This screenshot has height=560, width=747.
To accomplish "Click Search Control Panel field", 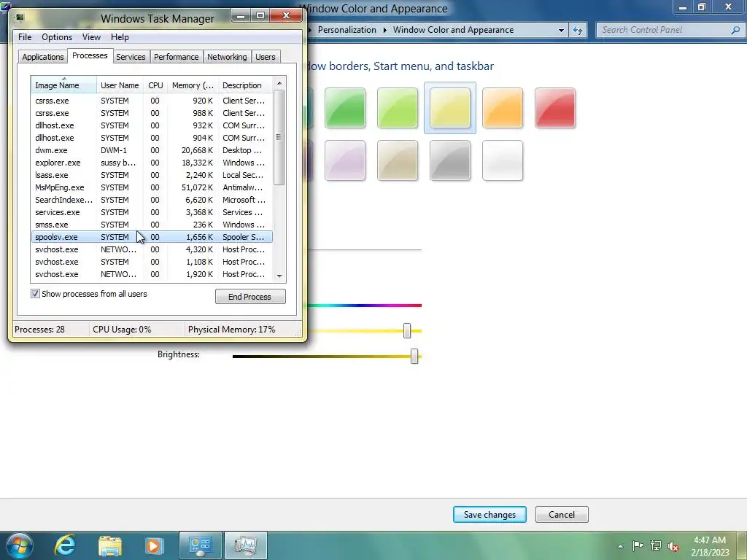I will click(665, 30).
